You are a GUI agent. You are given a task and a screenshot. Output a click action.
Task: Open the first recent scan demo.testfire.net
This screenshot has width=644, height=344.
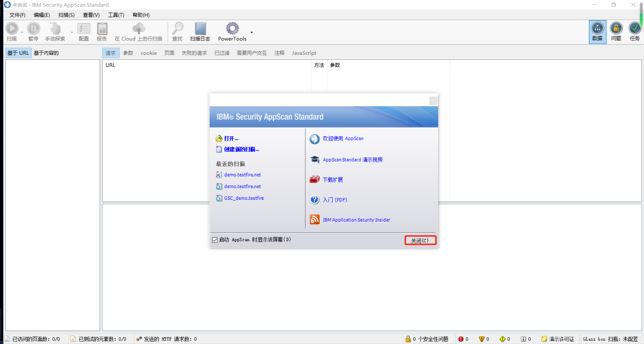243,175
